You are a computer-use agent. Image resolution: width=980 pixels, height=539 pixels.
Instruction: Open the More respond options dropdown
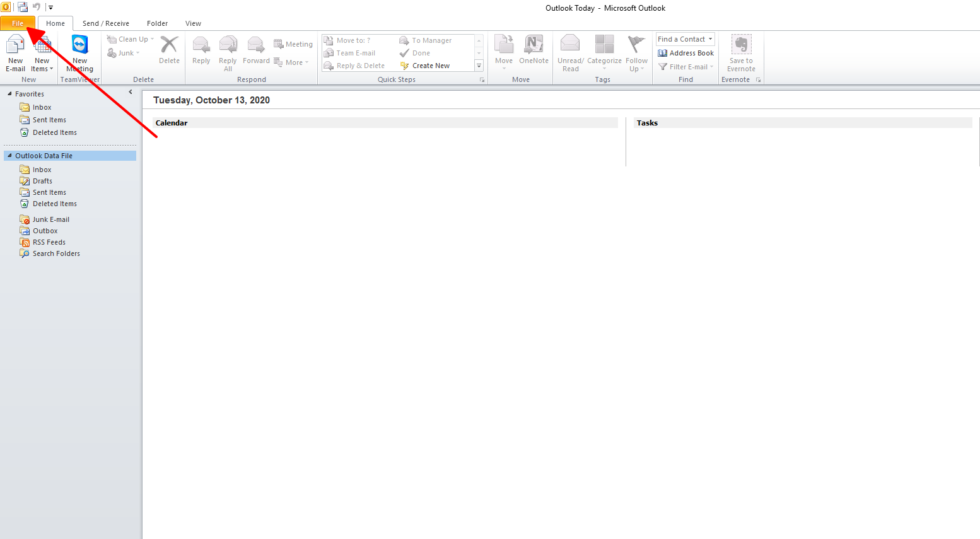click(x=291, y=62)
